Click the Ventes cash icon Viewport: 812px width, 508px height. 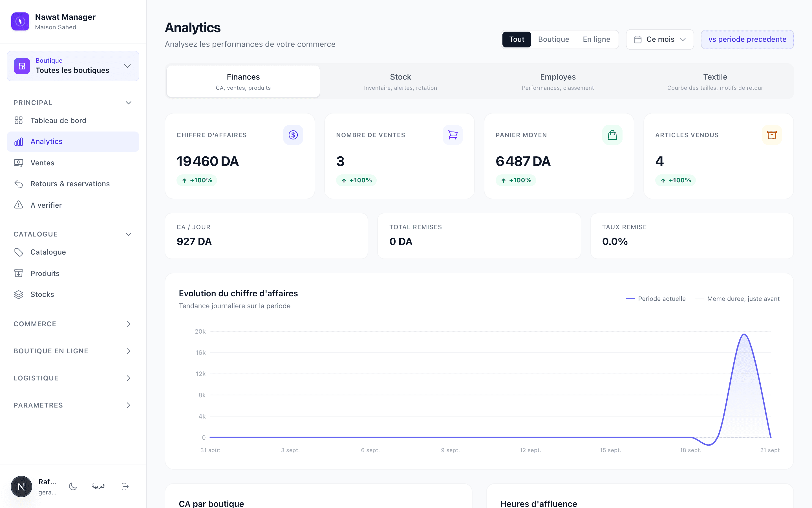point(18,163)
